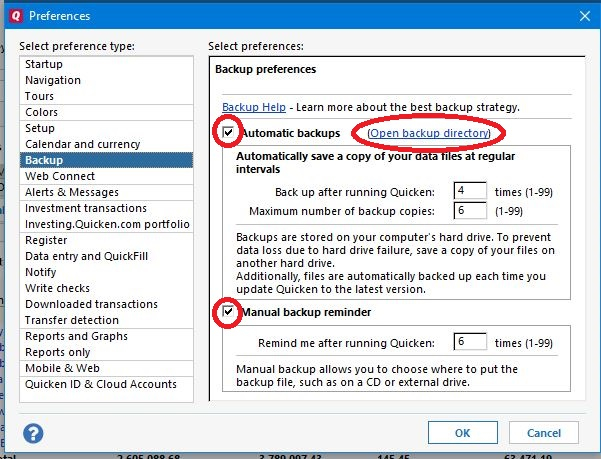Select Alerts & Messages preference
Image resolution: width=601 pixels, height=459 pixels.
[107, 192]
